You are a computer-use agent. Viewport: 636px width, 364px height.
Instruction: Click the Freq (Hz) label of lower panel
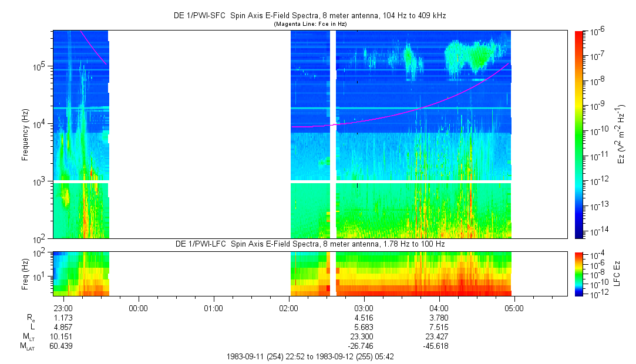pyautogui.click(x=26, y=273)
